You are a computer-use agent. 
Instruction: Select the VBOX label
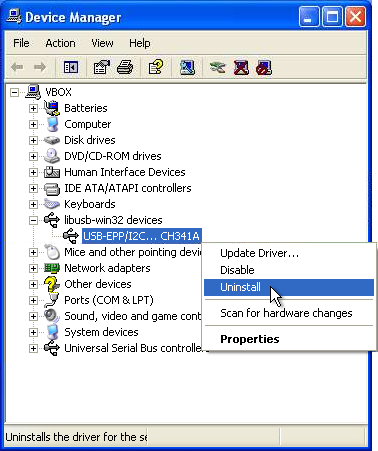coord(58,92)
